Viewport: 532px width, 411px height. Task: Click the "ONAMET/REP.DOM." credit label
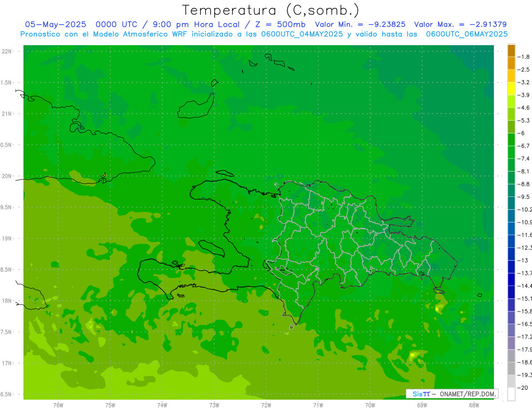coord(468,394)
